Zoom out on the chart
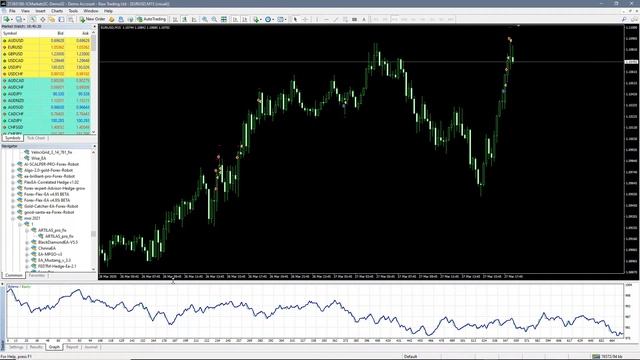 pos(214,19)
